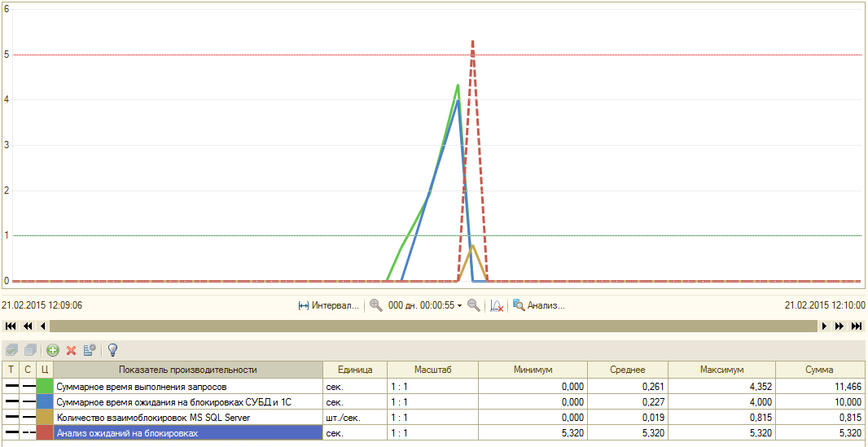Click the small yellow deadlock peak on chart
Screen dimensions: 868x447
tap(473, 246)
